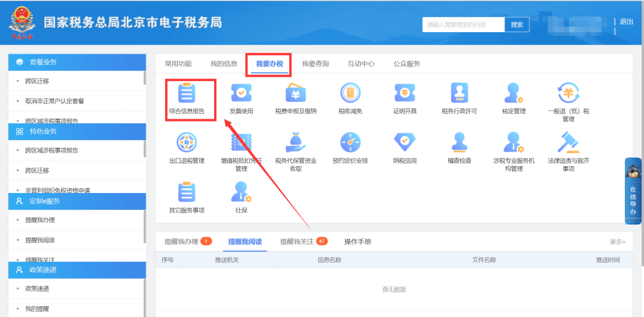The height and width of the screenshot is (317, 644).
Task: Click the 社保 icon
Action: 241,192
